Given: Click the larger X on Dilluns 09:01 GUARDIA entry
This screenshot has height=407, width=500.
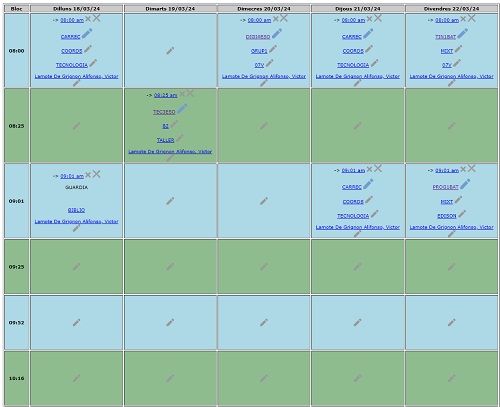Looking at the screenshot, I should [96, 174].
